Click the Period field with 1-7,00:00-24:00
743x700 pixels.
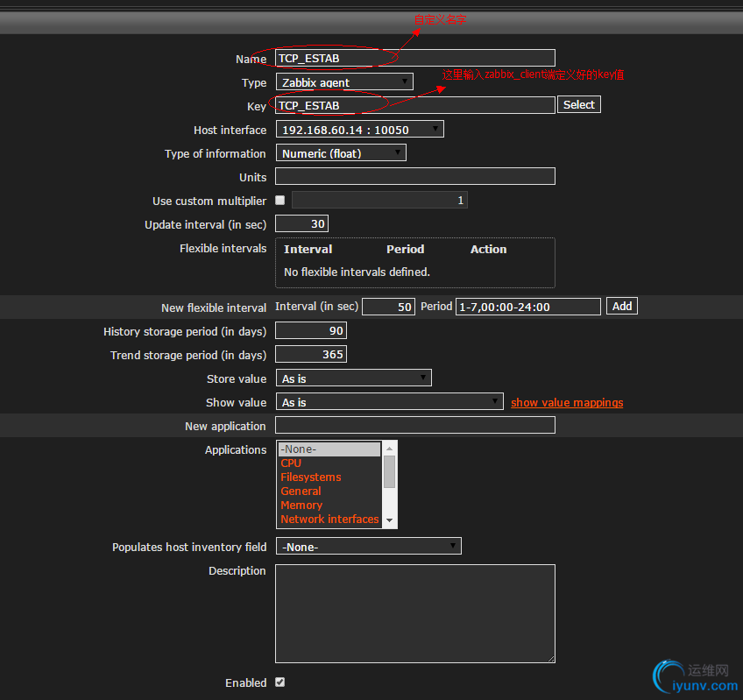527,307
